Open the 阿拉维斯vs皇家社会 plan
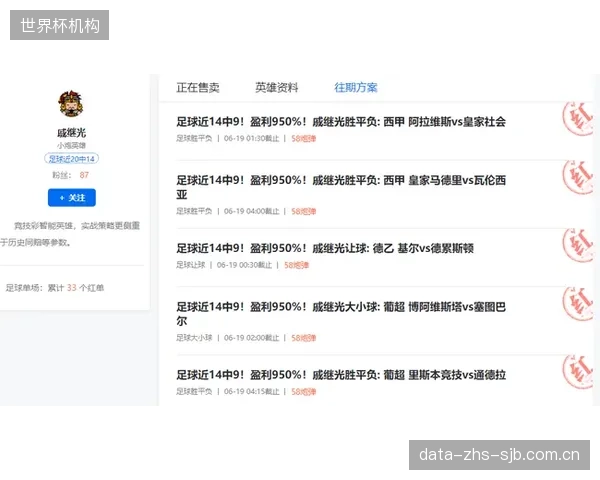Image resolution: width=600 pixels, height=480 pixels. (341, 122)
